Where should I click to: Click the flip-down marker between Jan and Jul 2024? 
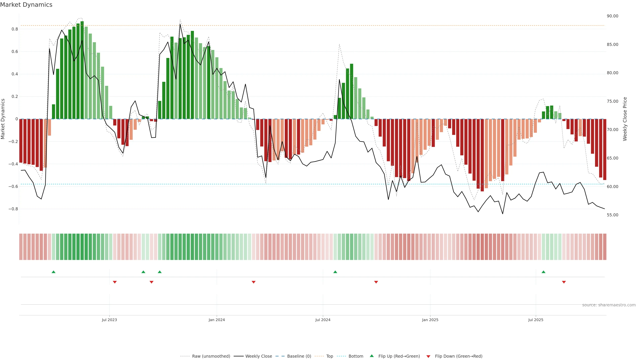(254, 282)
